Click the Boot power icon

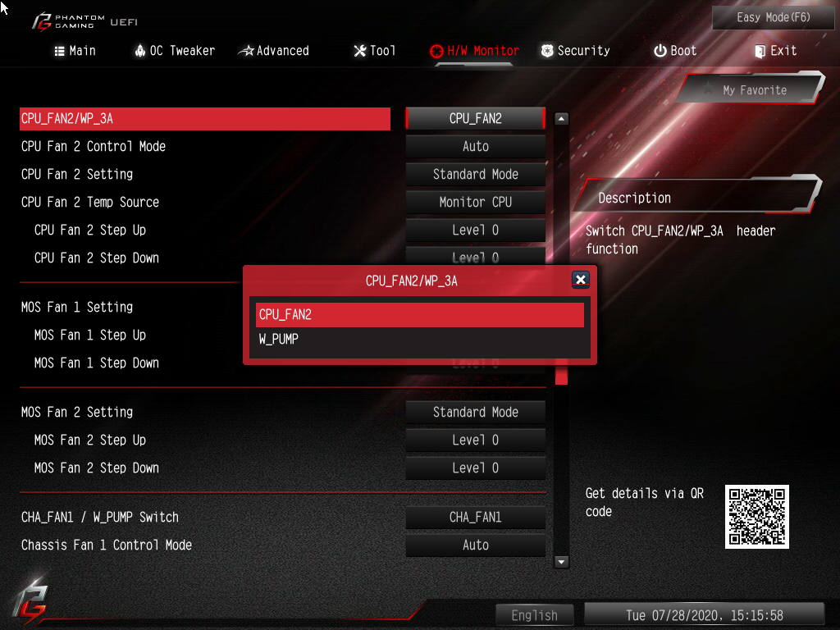click(660, 51)
